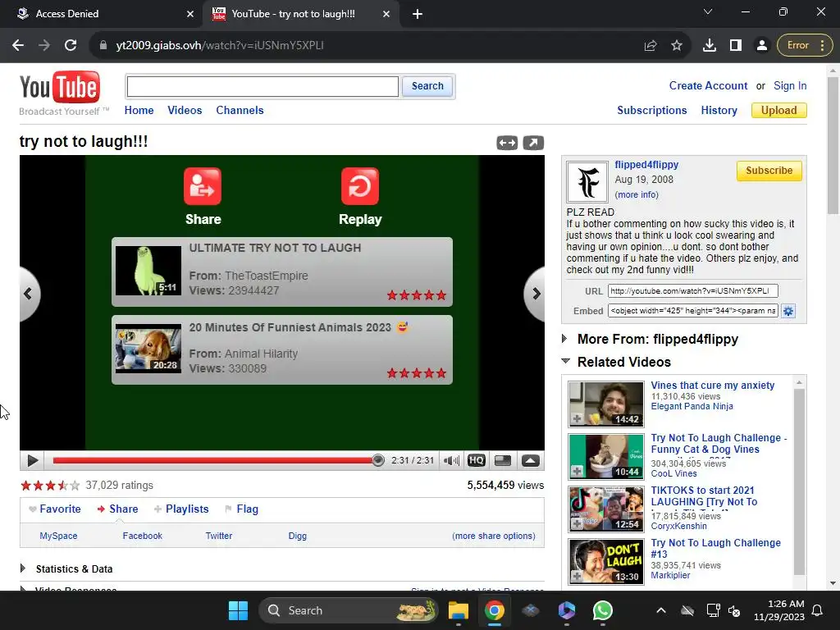Open ULTIMATE TRY NOT TO LAUGH suggestion

[x=282, y=272]
